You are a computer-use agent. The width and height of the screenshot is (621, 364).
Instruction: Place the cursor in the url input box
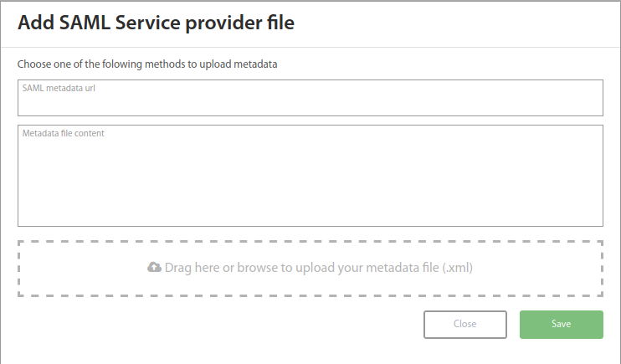click(310, 104)
